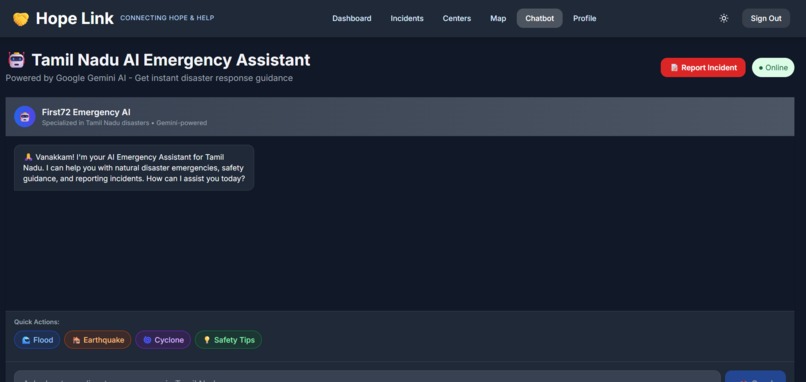This screenshot has width=806, height=382.
Task: Click the green Online status badge
Action: point(773,67)
